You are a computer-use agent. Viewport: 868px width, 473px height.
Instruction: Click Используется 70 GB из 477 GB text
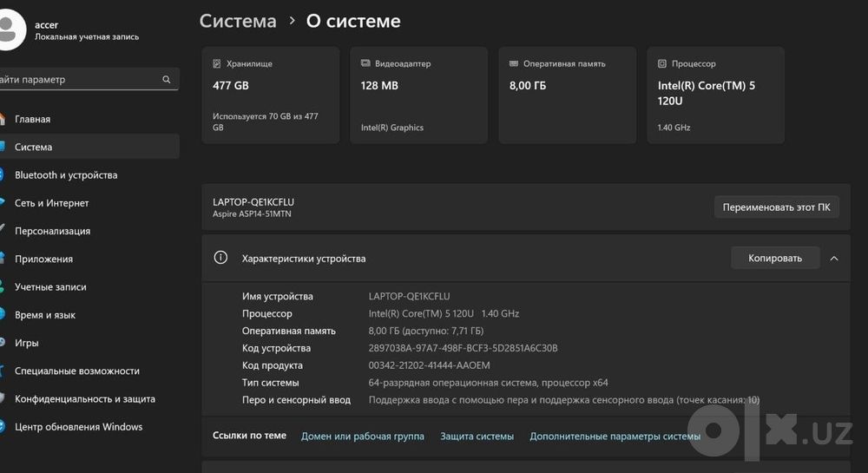pyautogui.click(x=266, y=122)
